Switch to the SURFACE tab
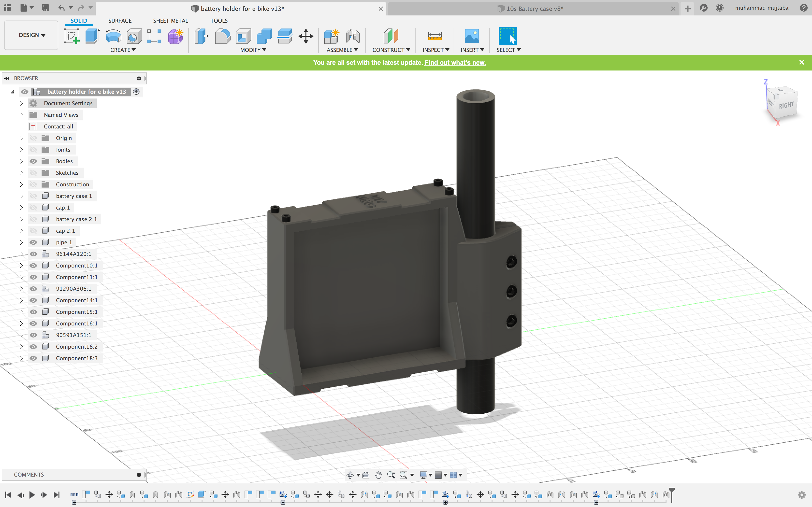Screen dimensions: 812x507 click(120, 21)
